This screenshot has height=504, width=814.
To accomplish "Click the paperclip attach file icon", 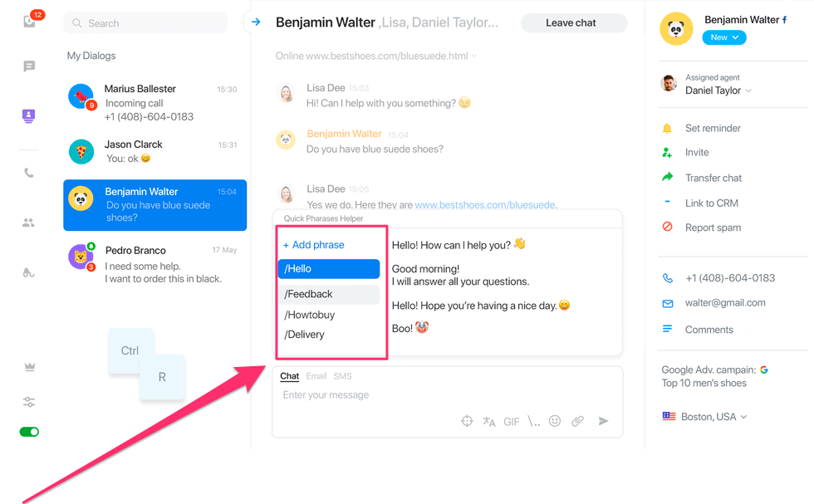I will [x=577, y=421].
